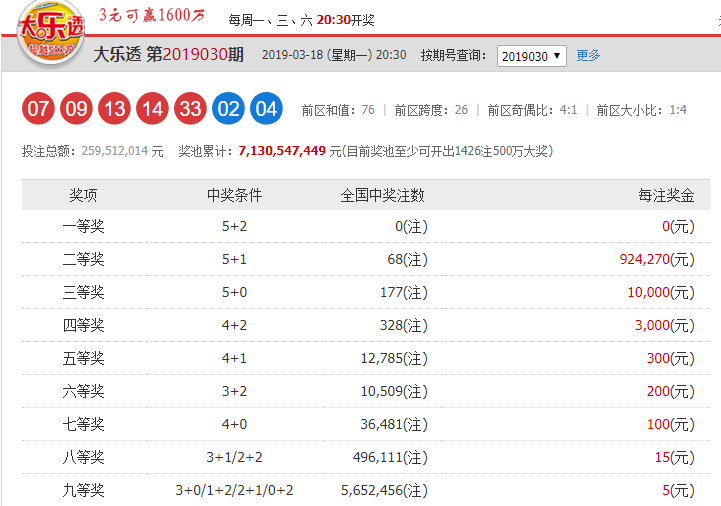721x506 pixels.
Task: Click the 每注奖金 column header
Action: [x=666, y=195]
